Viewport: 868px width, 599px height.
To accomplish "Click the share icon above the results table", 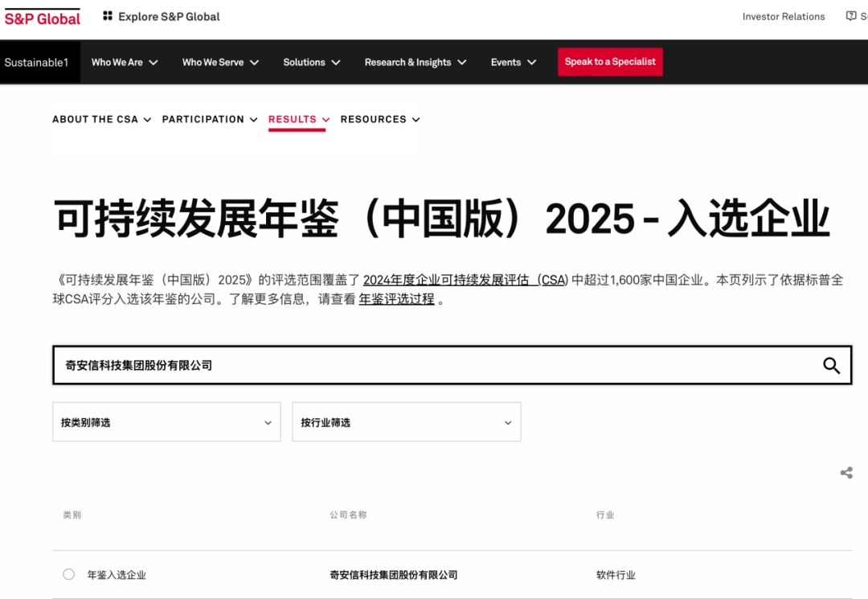I will point(845,473).
